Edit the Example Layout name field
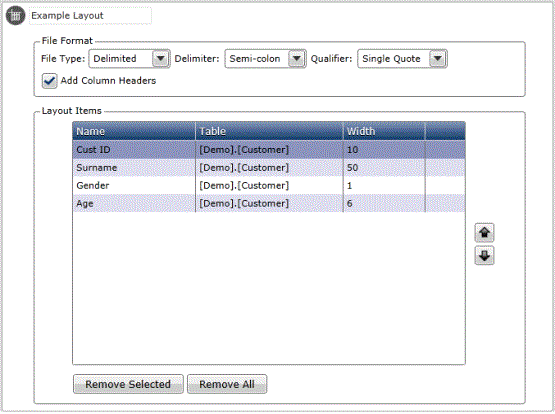Screen dimensions: 555x414 point(90,16)
